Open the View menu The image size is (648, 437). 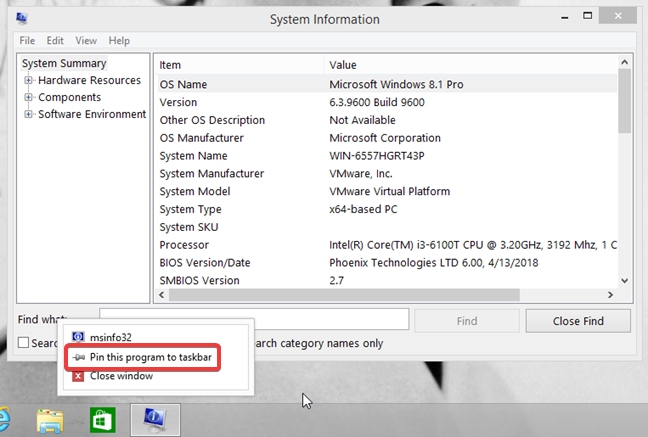tap(86, 41)
